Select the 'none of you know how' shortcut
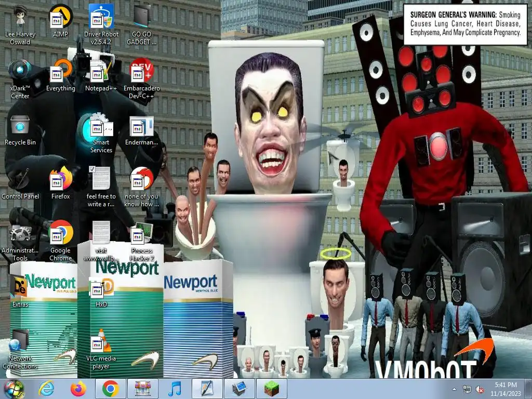This screenshot has height=399, width=532. pos(141,187)
